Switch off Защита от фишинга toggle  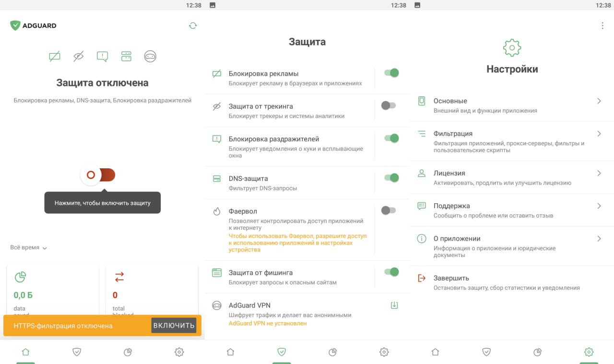pyautogui.click(x=391, y=272)
